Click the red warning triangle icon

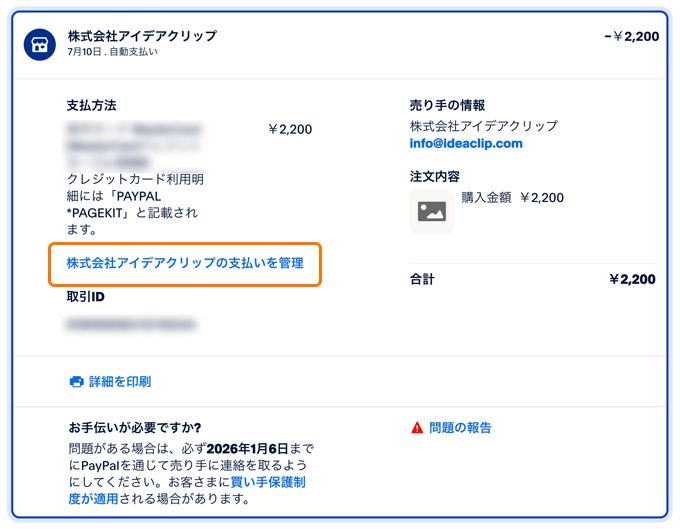(417, 428)
